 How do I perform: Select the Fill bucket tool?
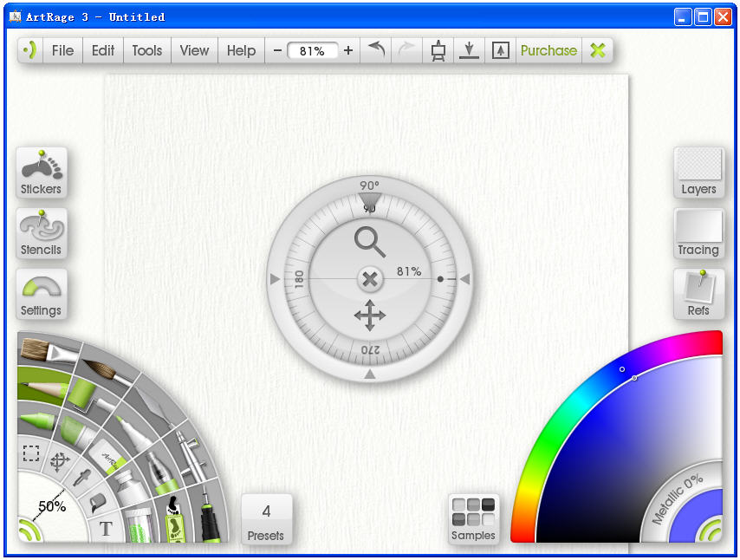(97, 503)
